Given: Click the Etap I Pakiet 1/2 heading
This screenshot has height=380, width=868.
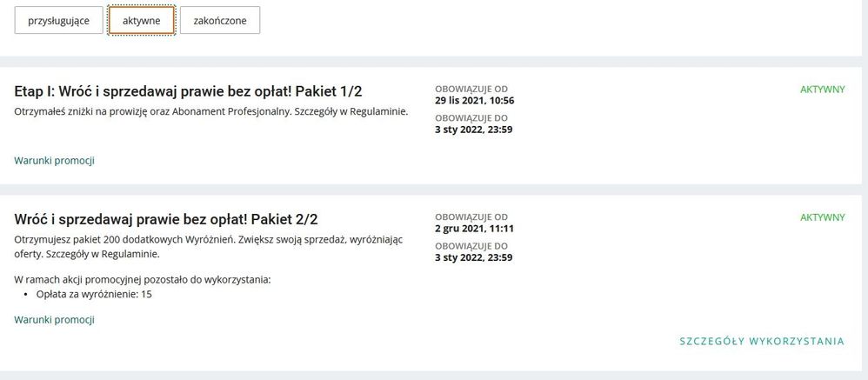Looking at the screenshot, I should [x=188, y=91].
